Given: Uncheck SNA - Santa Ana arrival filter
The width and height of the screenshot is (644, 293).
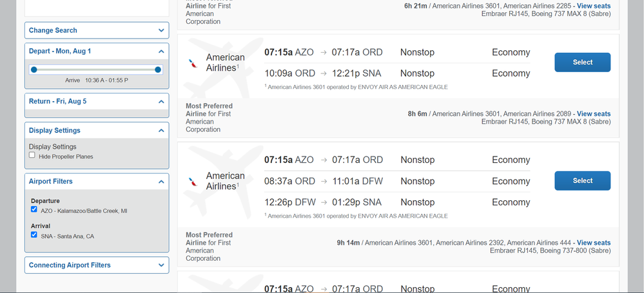Looking at the screenshot, I should (34, 235).
